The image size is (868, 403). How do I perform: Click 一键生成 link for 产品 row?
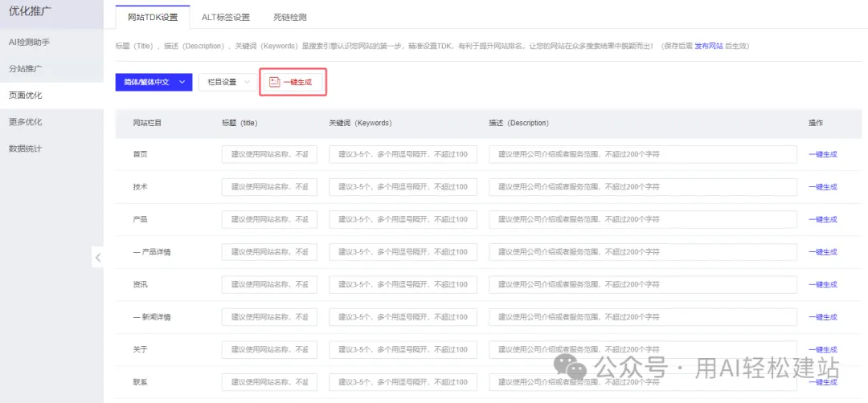(823, 219)
